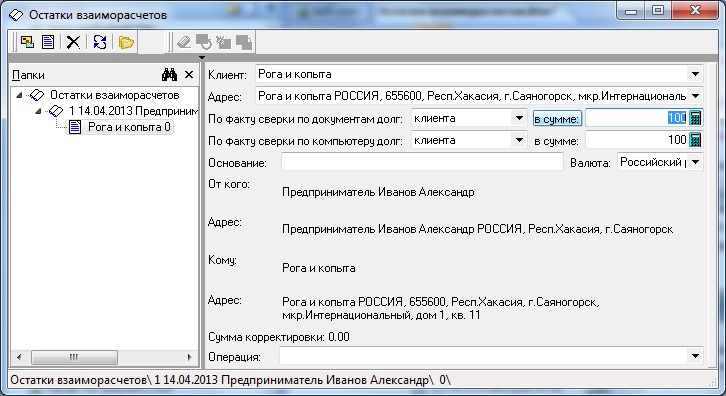Click into the Основание text field
The height and width of the screenshot is (396, 726).
point(422,162)
